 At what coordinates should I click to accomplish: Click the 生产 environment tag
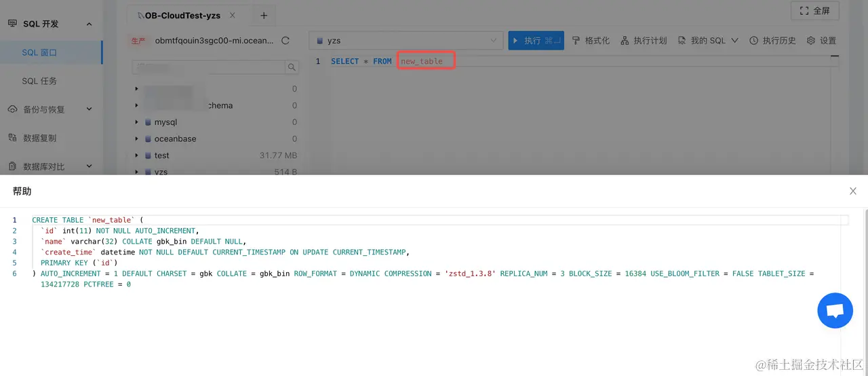coord(138,41)
